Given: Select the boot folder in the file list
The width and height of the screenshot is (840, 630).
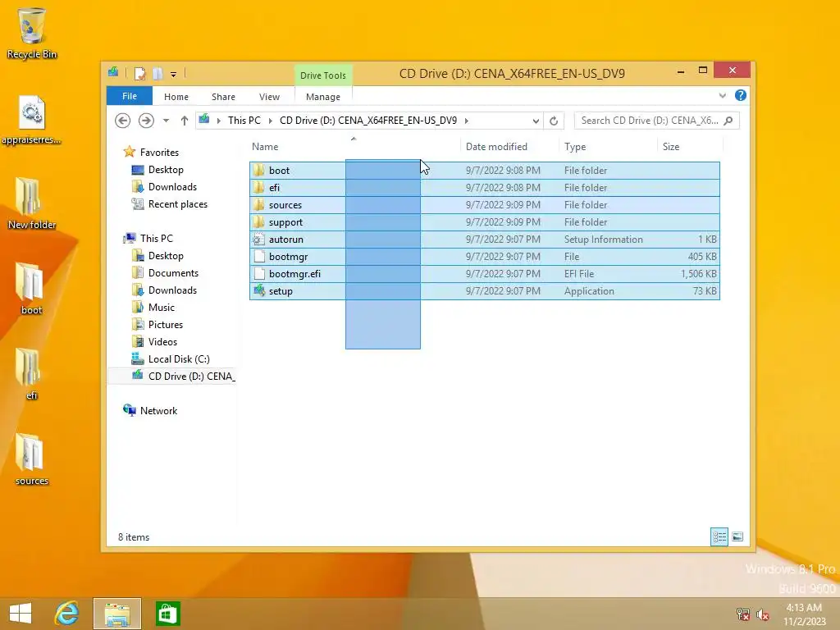Looking at the screenshot, I should 484,171.
